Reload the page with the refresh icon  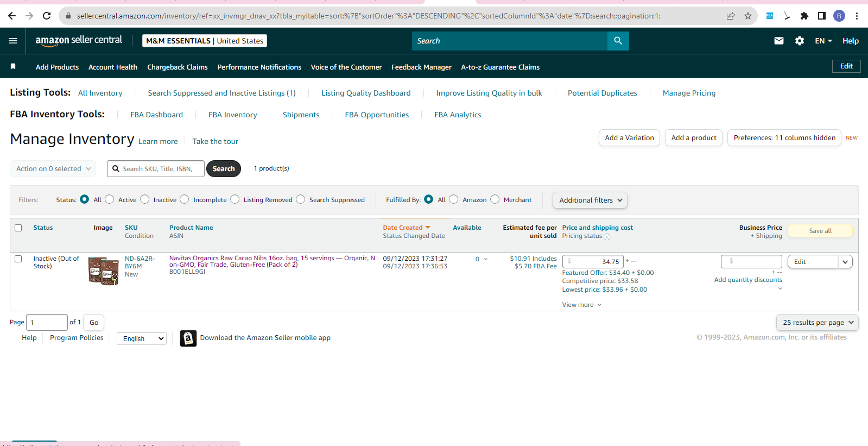pyautogui.click(x=47, y=16)
